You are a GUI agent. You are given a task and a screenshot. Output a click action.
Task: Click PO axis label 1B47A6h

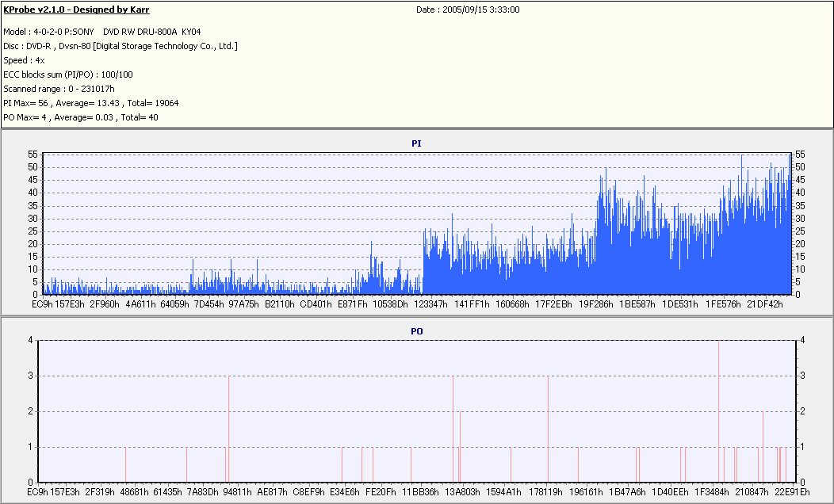point(627,492)
